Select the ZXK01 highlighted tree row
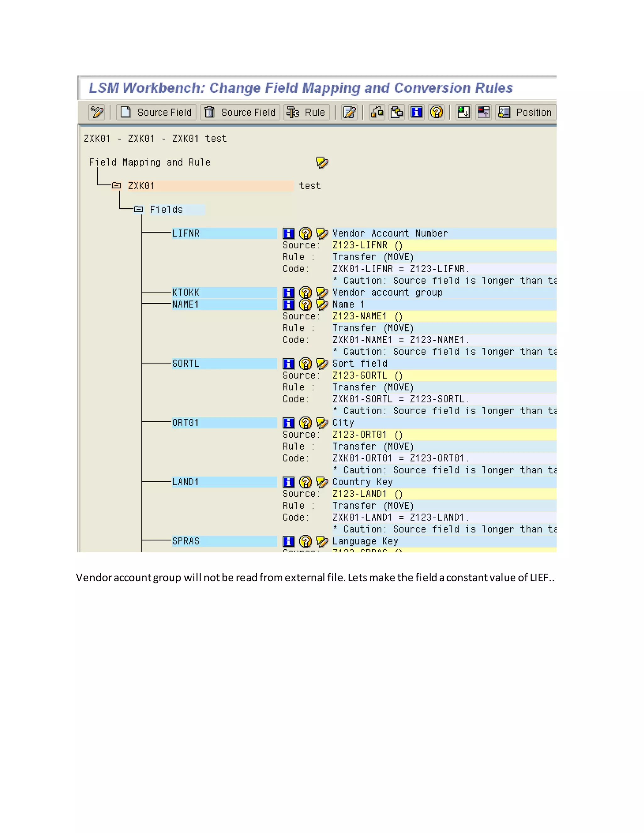Screen dimensions: 644x833 pyautogui.click(x=211, y=186)
